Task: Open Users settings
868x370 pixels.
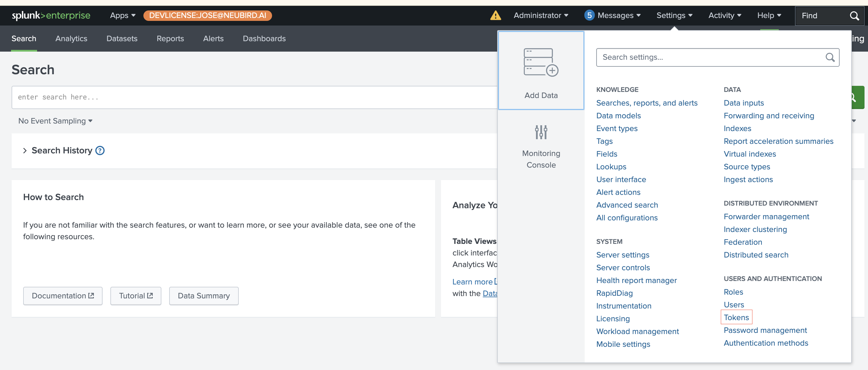Action: 734,305
